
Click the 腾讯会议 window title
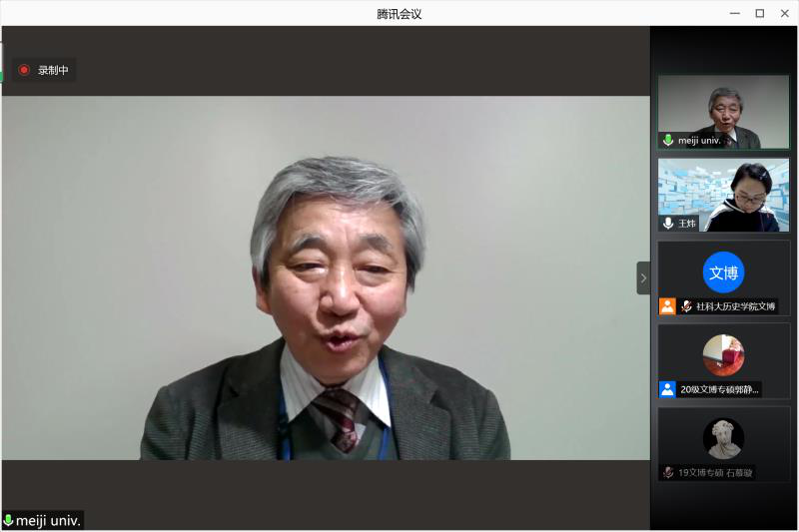(x=399, y=13)
